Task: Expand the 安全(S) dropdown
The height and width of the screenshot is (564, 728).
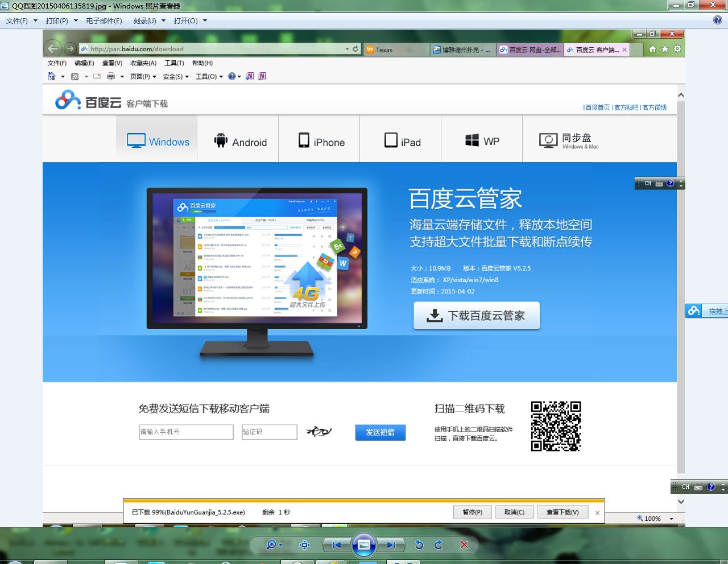Action: click(x=176, y=77)
